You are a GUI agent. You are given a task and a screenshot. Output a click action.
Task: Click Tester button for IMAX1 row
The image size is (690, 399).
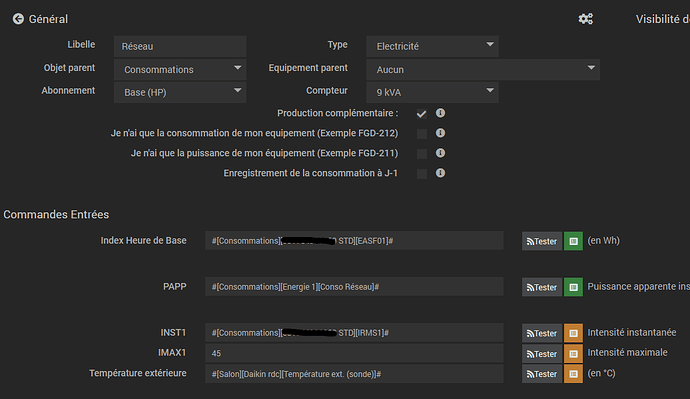[x=542, y=354]
